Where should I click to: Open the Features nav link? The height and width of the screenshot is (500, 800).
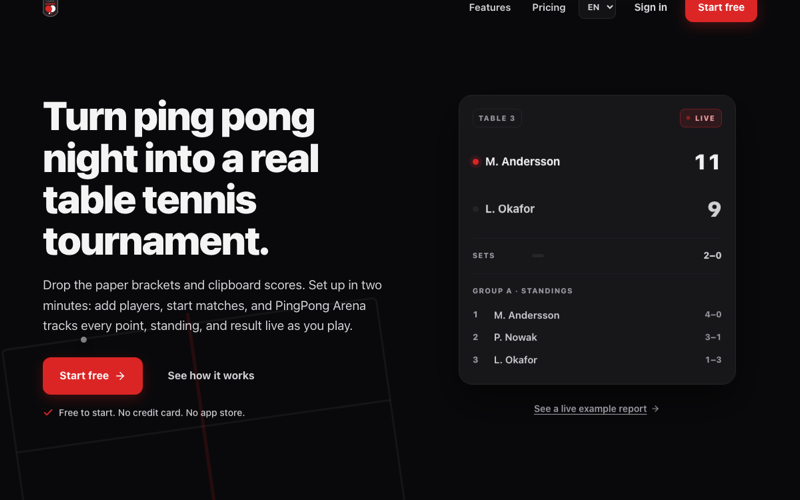[x=490, y=7]
